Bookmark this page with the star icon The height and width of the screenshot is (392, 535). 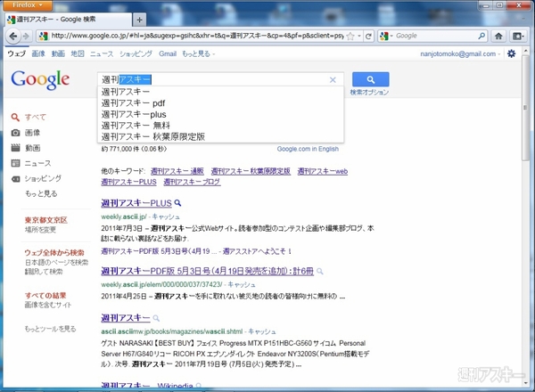[350, 36]
